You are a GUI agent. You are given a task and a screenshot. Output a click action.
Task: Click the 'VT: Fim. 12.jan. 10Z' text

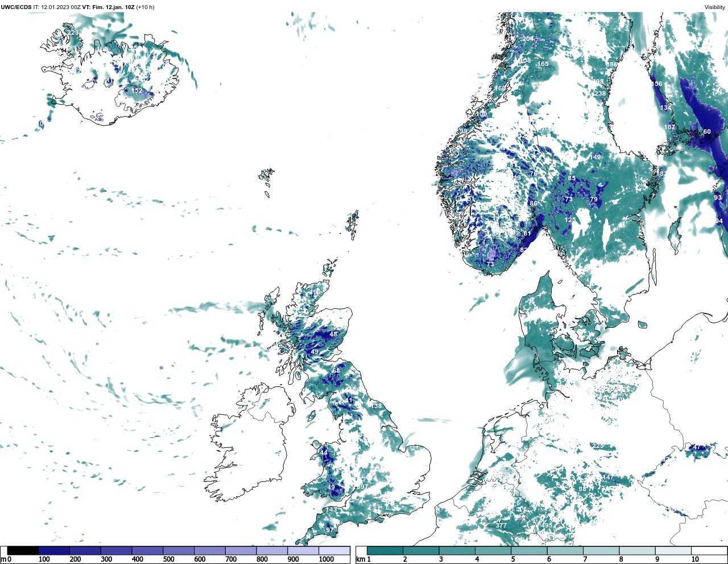click(108, 7)
